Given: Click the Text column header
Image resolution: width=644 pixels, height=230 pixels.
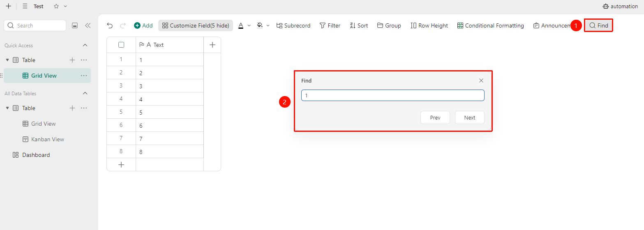Looking at the screenshot, I should (x=170, y=45).
